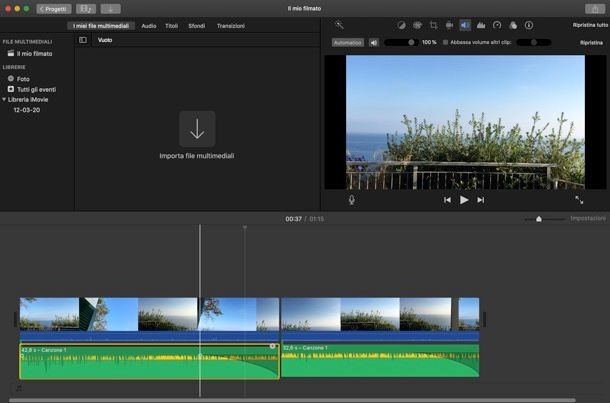Screen dimensions: 610x403
Task: Open the speed speedometer tool
Action: tap(497, 25)
